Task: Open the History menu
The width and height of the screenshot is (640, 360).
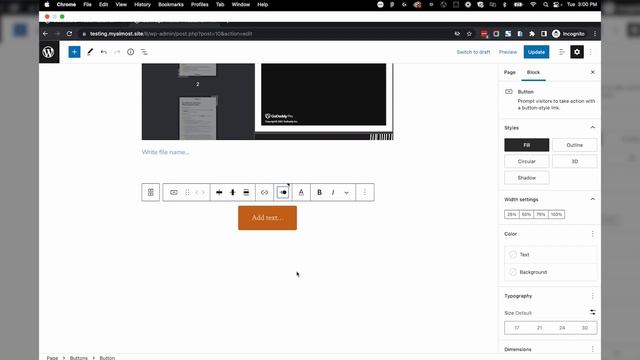Action: [x=142, y=4]
